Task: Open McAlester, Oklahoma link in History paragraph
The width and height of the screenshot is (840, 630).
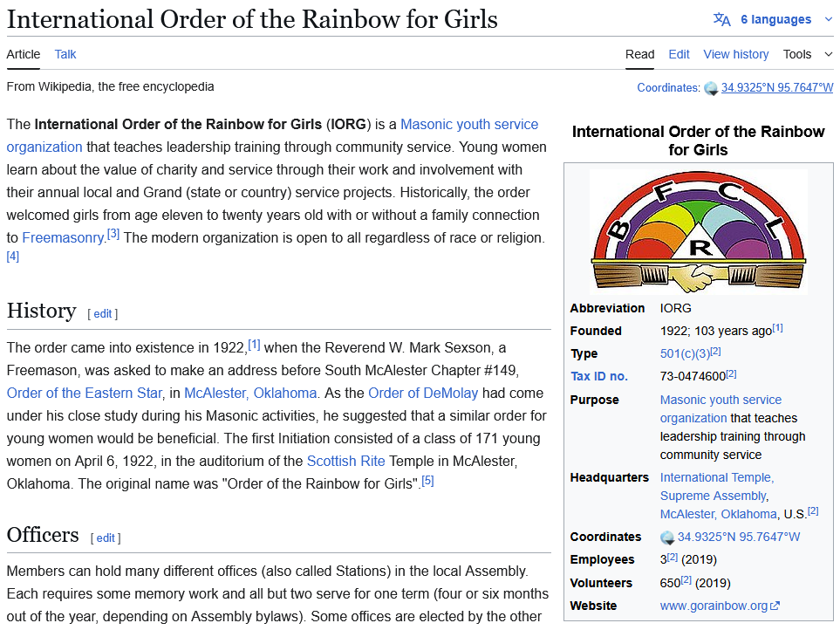Action: [250, 394]
